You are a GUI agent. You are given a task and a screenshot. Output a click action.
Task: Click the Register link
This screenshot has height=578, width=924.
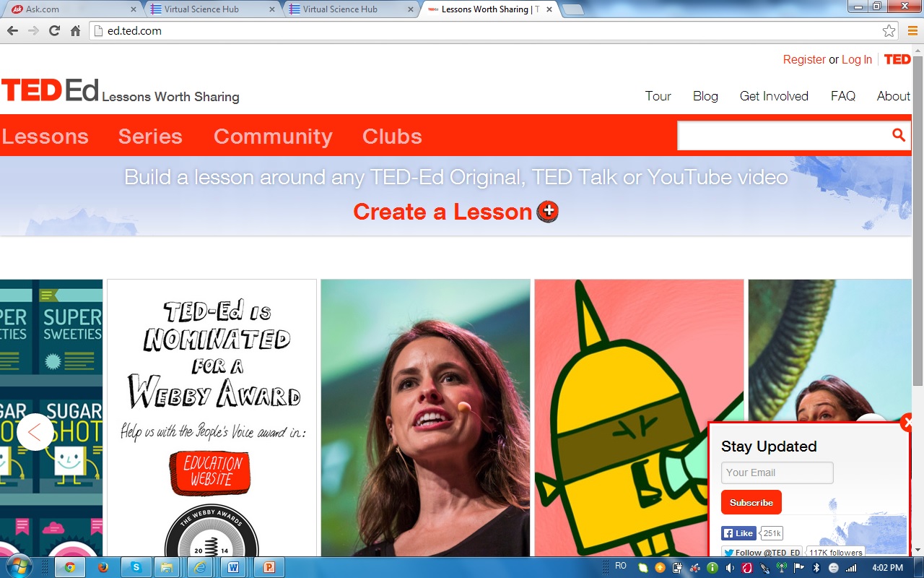[x=804, y=59]
